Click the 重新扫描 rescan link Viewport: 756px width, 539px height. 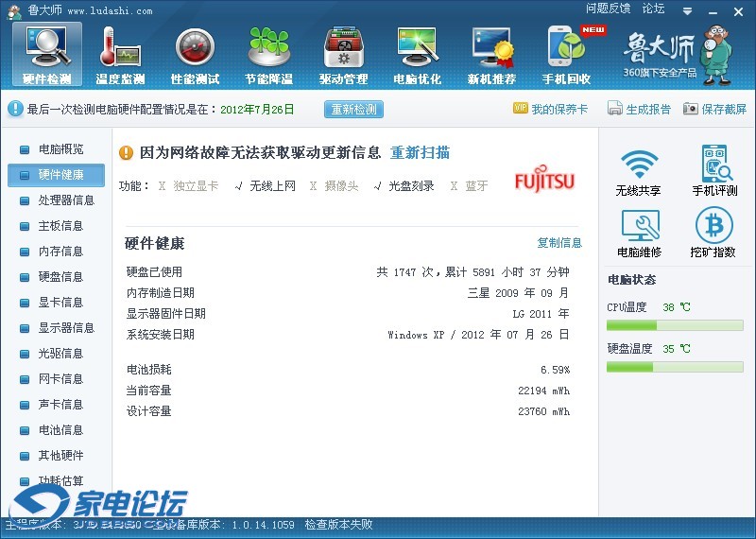point(420,153)
